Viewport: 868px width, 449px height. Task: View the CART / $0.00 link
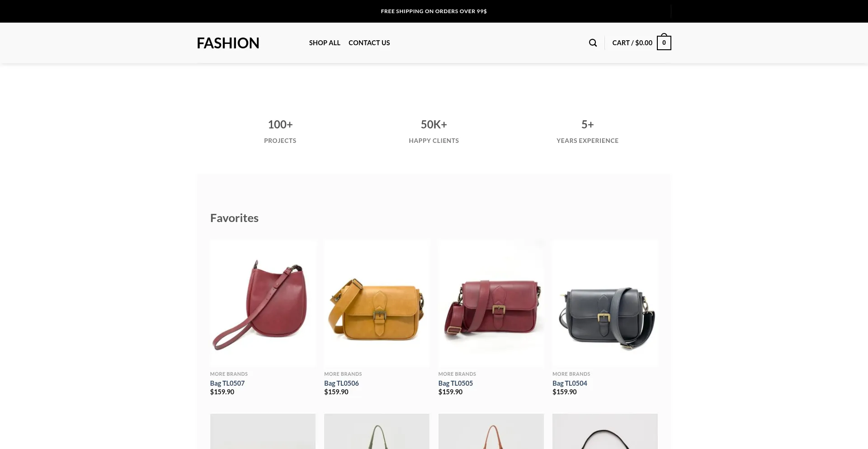click(x=632, y=43)
